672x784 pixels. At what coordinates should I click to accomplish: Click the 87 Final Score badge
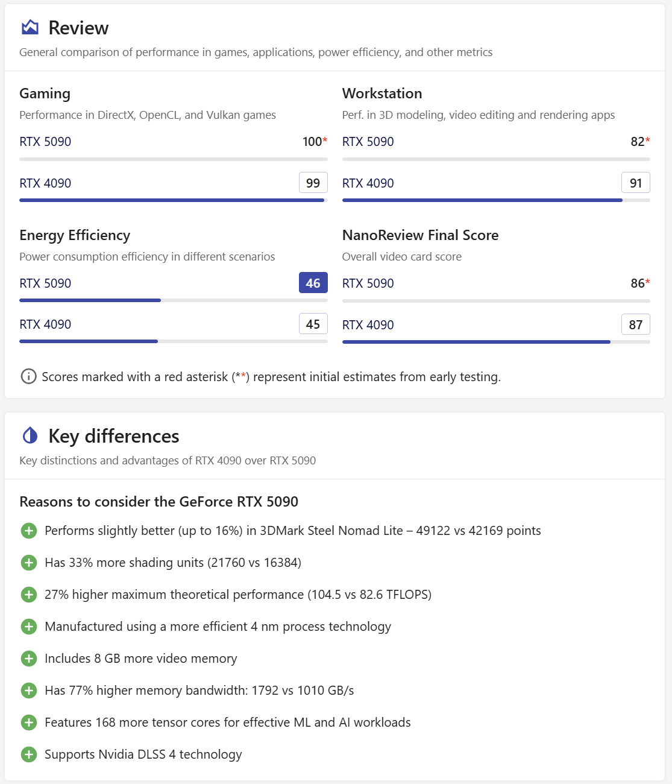pyautogui.click(x=636, y=324)
